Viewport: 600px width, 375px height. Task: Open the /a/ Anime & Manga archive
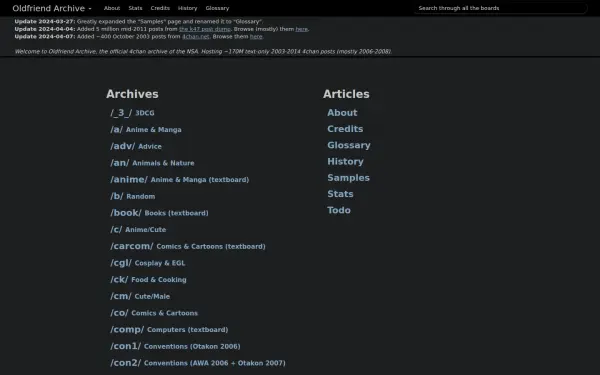click(146, 130)
